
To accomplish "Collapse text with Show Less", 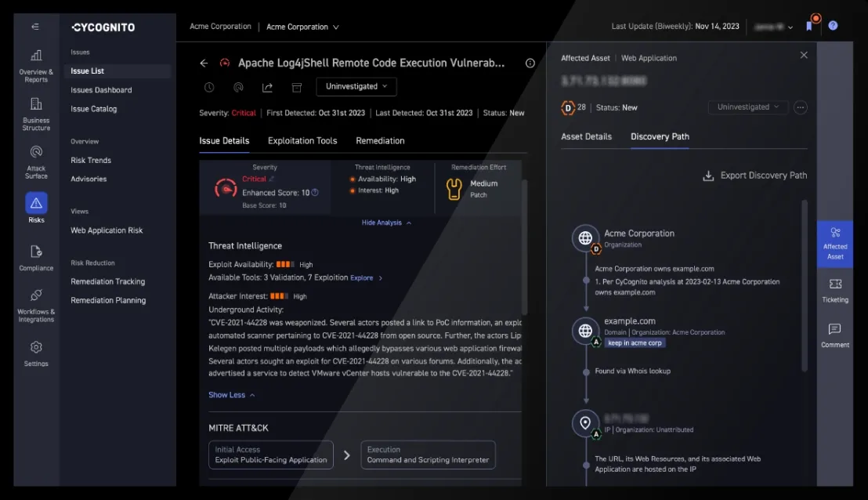I will [x=231, y=395].
